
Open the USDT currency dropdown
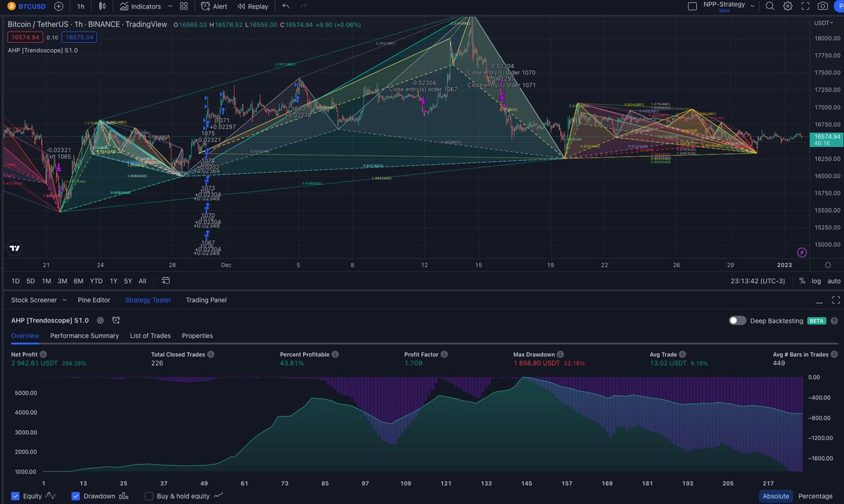[824, 22]
